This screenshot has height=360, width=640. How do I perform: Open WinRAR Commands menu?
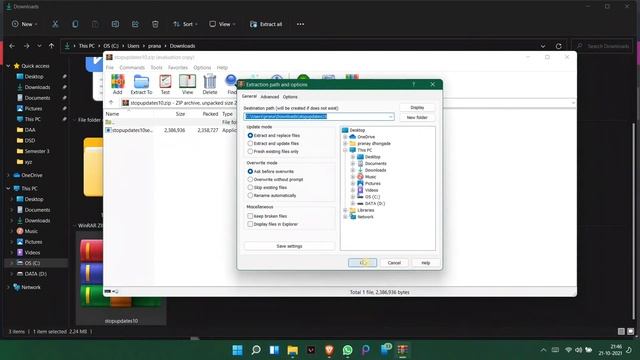tap(132, 67)
